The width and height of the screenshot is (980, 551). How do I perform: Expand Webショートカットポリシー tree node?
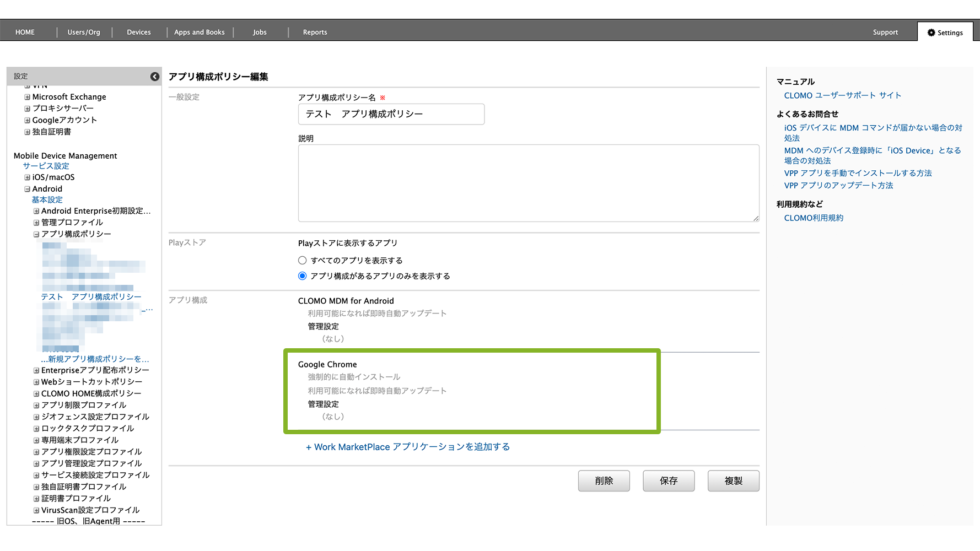(36, 382)
